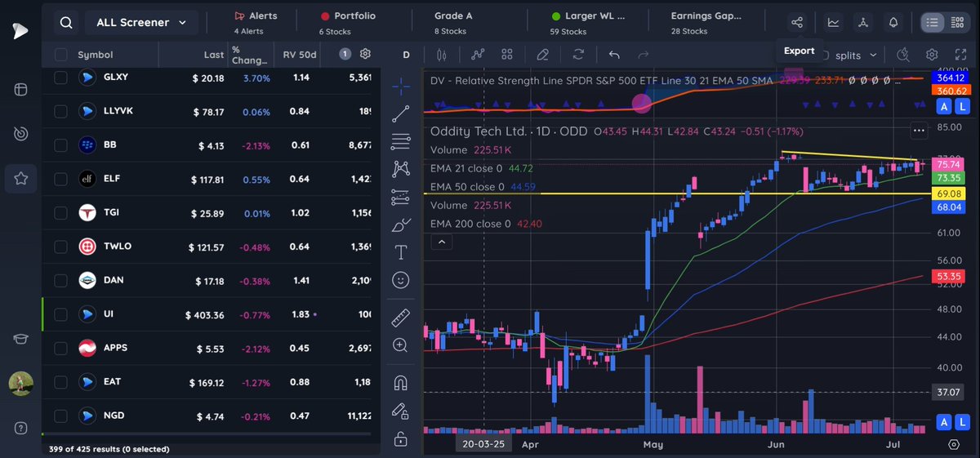980x458 pixels.
Task: Select the brush drawing tool
Action: click(401, 225)
